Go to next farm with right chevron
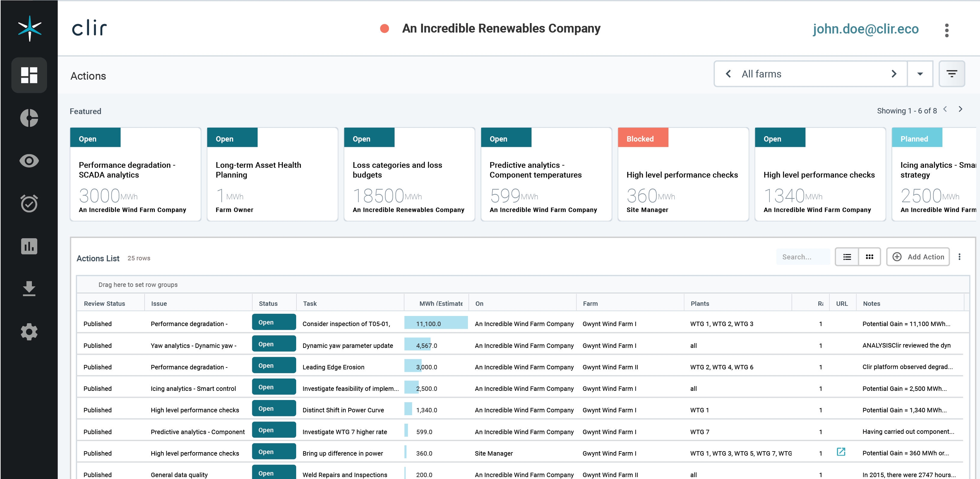The width and height of the screenshot is (980, 479). 894,74
